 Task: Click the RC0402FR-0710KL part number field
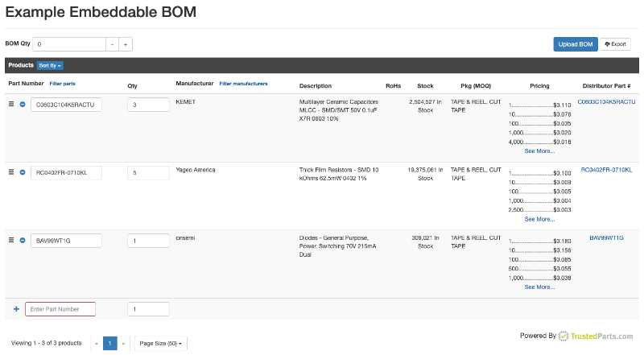pos(66,172)
